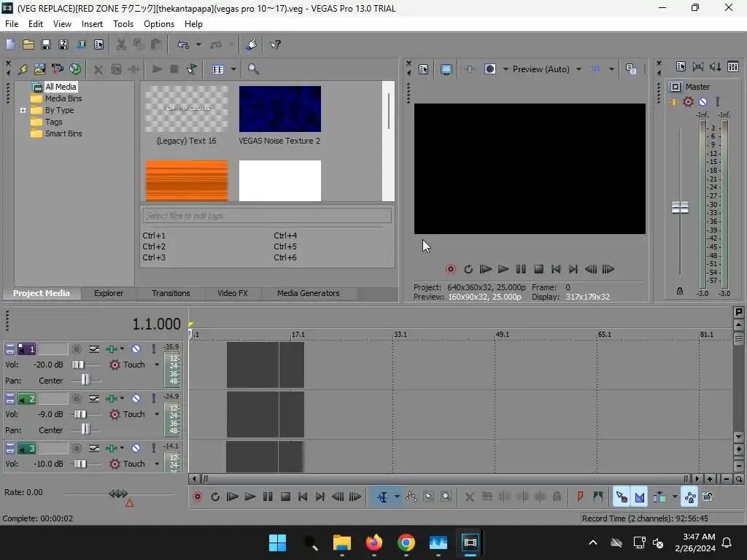Image resolution: width=747 pixels, height=560 pixels.
Task: Click the Stop button in timeline transport
Action: [285, 497]
